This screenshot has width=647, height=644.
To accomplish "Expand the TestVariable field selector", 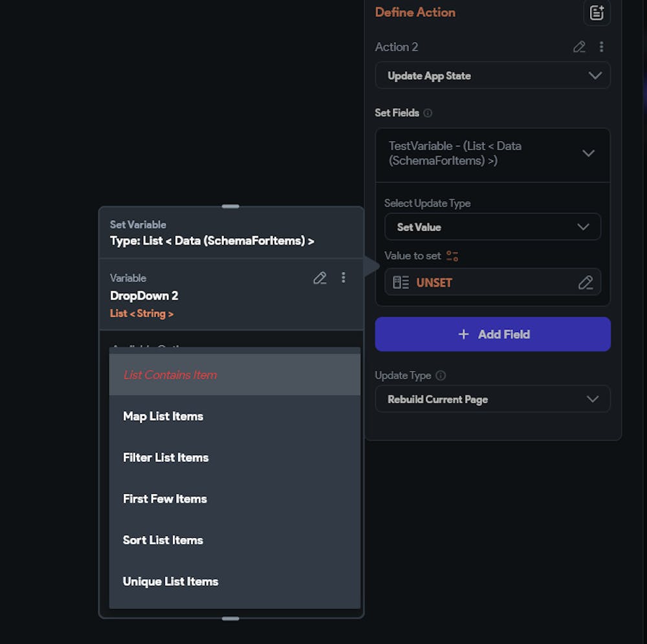I will [587, 153].
